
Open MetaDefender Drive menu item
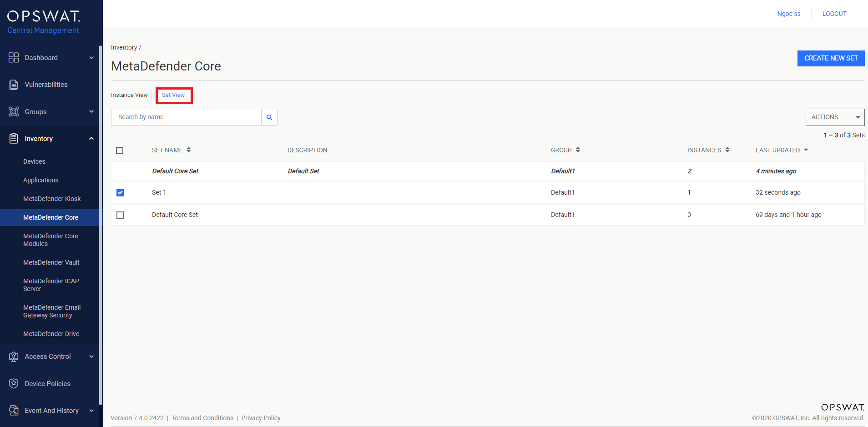tap(51, 334)
